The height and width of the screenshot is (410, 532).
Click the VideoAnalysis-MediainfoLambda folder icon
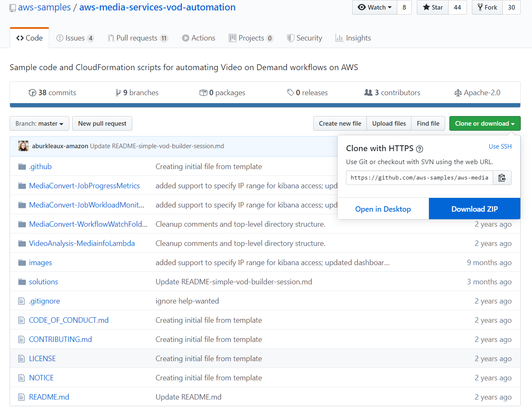tap(22, 244)
